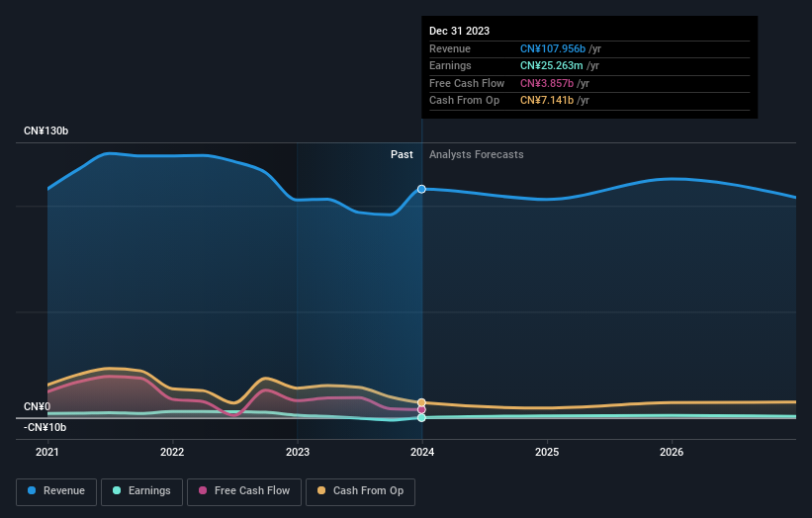Click the 2026 x-axis label
The image size is (812, 518).
[x=672, y=453]
